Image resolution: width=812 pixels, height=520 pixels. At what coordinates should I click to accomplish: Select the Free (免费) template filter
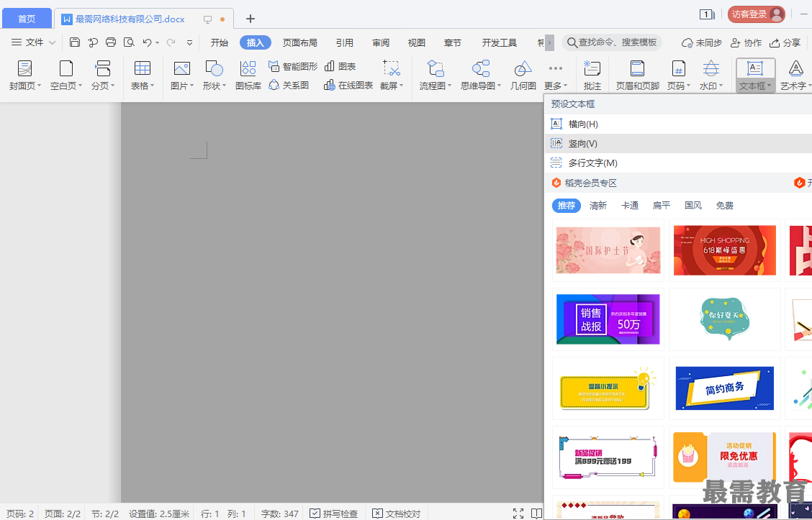[x=724, y=206]
